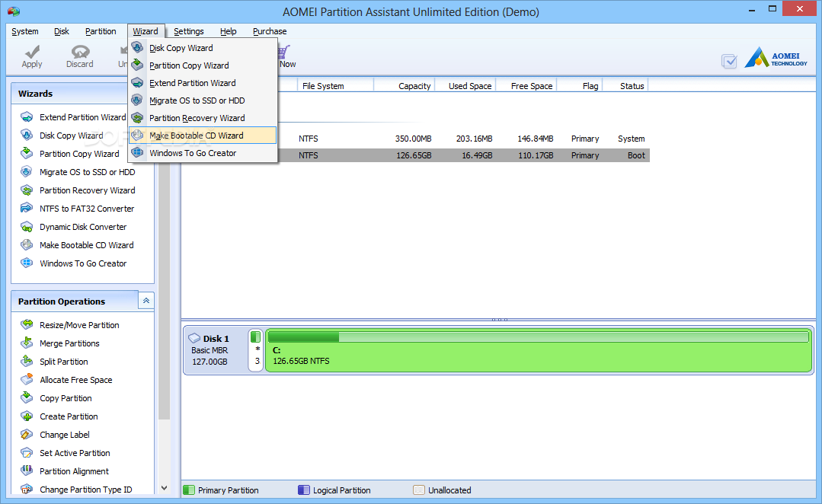Collapse the Partition Operations panel
822x504 pixels.
coord(146,300)
